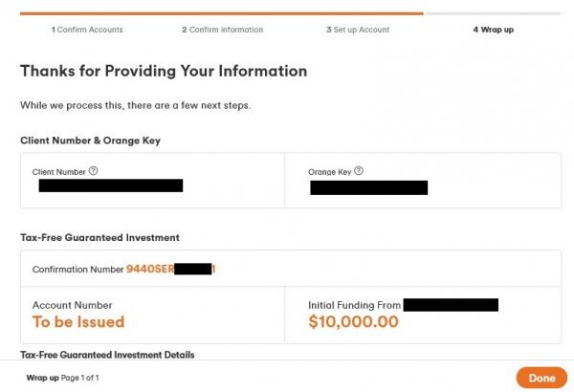
Task: Click the Orange Key help icon
Action: (x=359, y=171)
